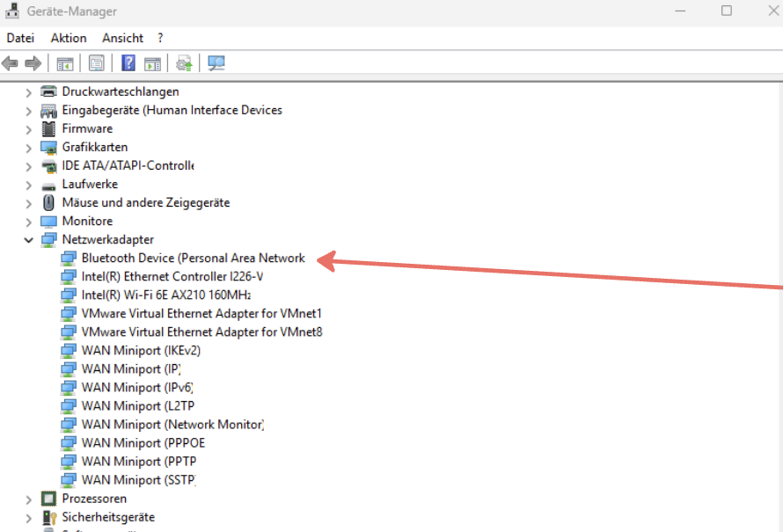Select the Monitore category label

tap(87, 221)
